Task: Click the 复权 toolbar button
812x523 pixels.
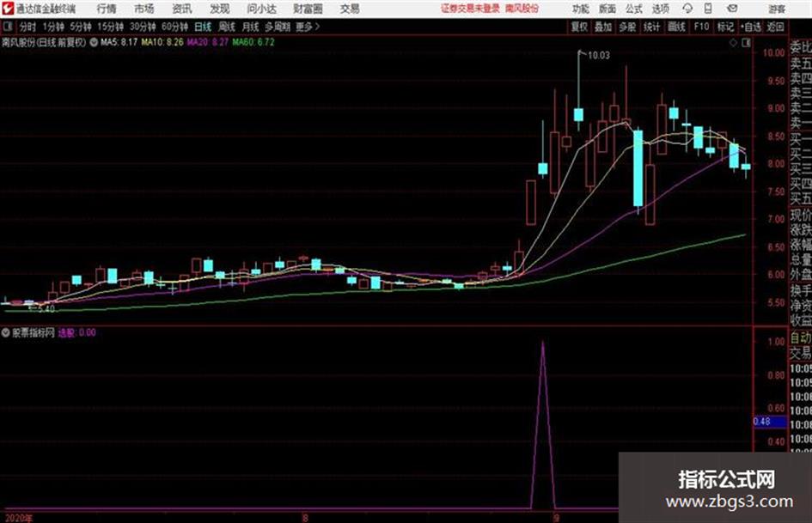Action: [579, 27]
